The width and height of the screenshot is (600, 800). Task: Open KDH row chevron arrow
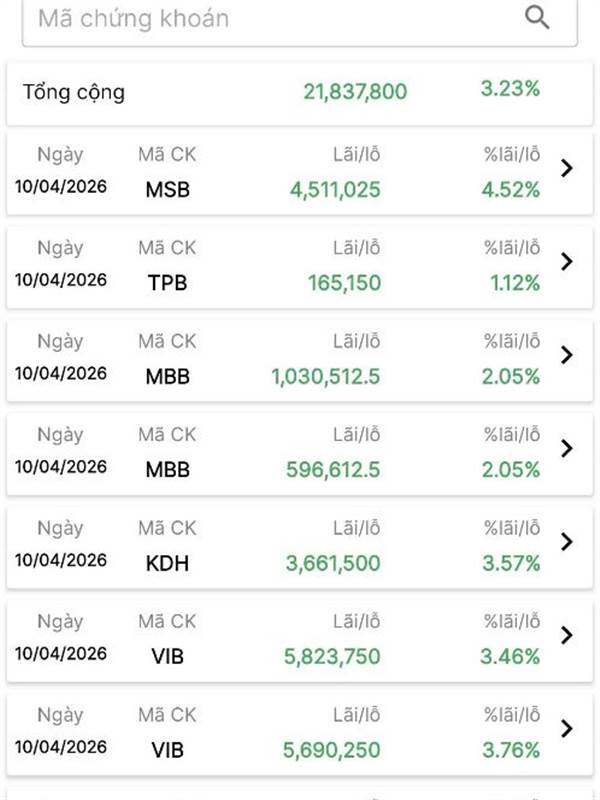pos(567,542)
